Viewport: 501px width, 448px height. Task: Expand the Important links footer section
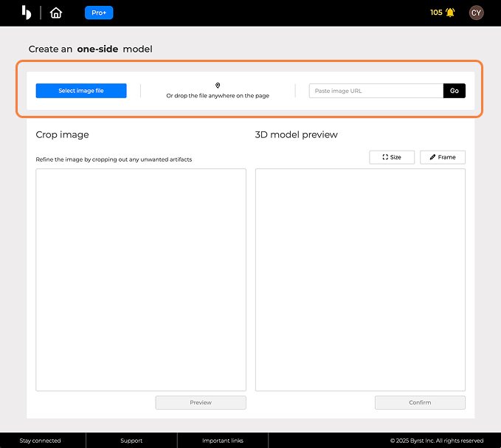(222, 441)
